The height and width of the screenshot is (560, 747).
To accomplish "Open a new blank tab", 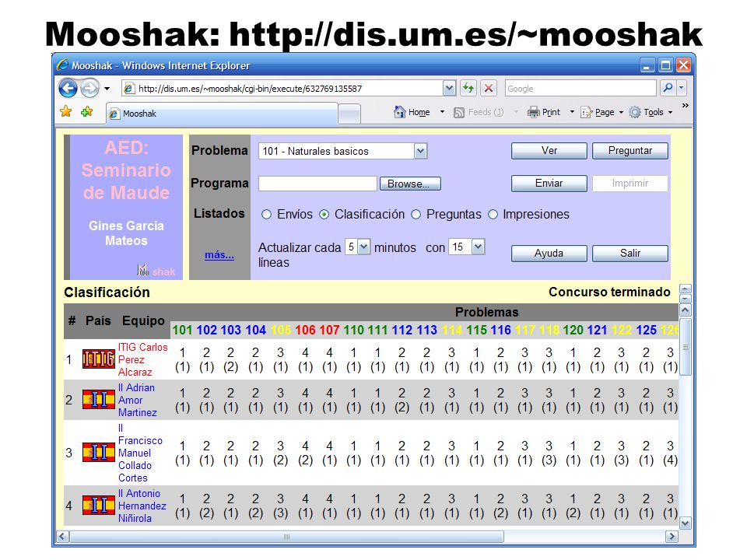I will tap(349, 114).
